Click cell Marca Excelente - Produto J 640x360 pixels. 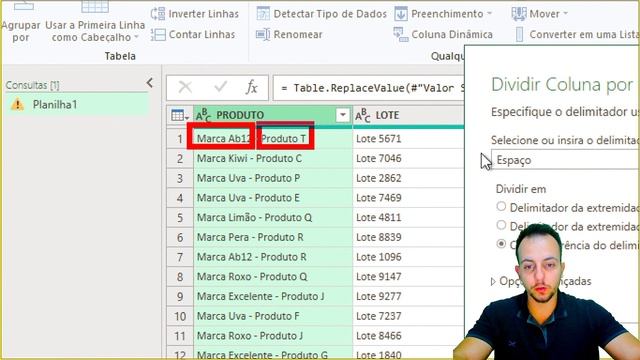coord(273,296)
